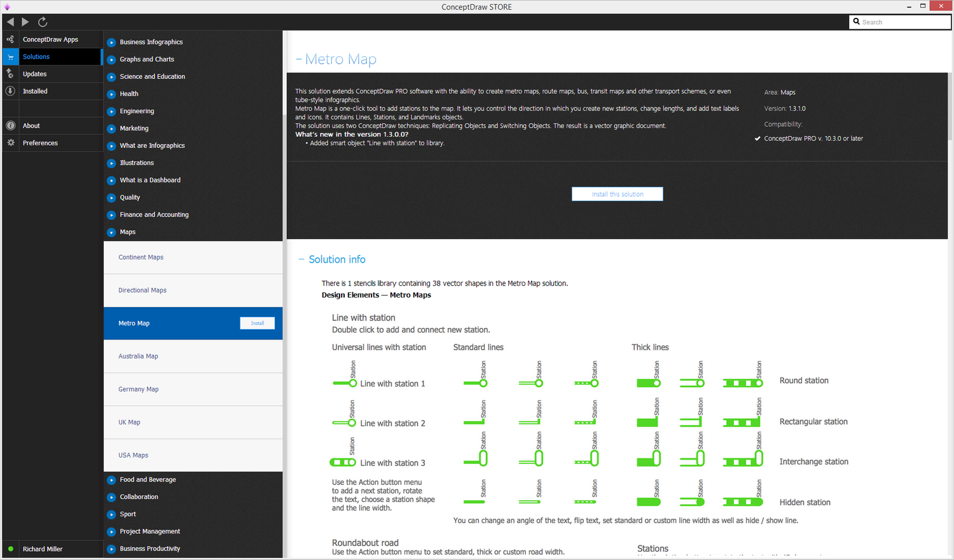Expand the What is a Dashboard category
The height and width of the screenshot is (560, 954).
coord(111,181)
